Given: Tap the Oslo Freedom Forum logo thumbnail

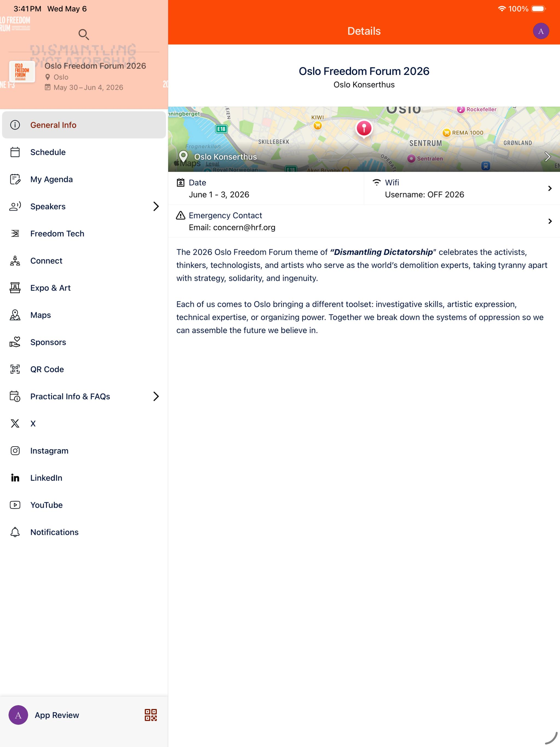Looking at the screenshot, I should pos(22,72).
